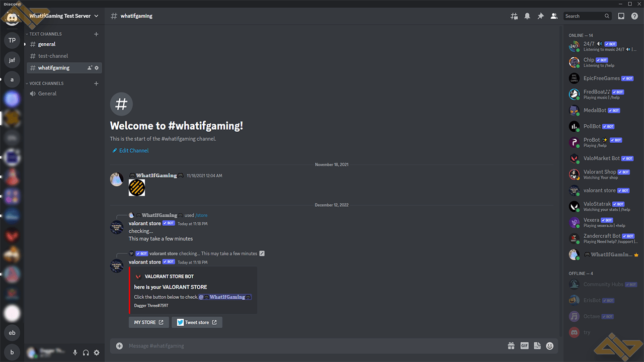Click the Edit Channel link
Viewport: 644px width, 362px height.
point(130,150)
